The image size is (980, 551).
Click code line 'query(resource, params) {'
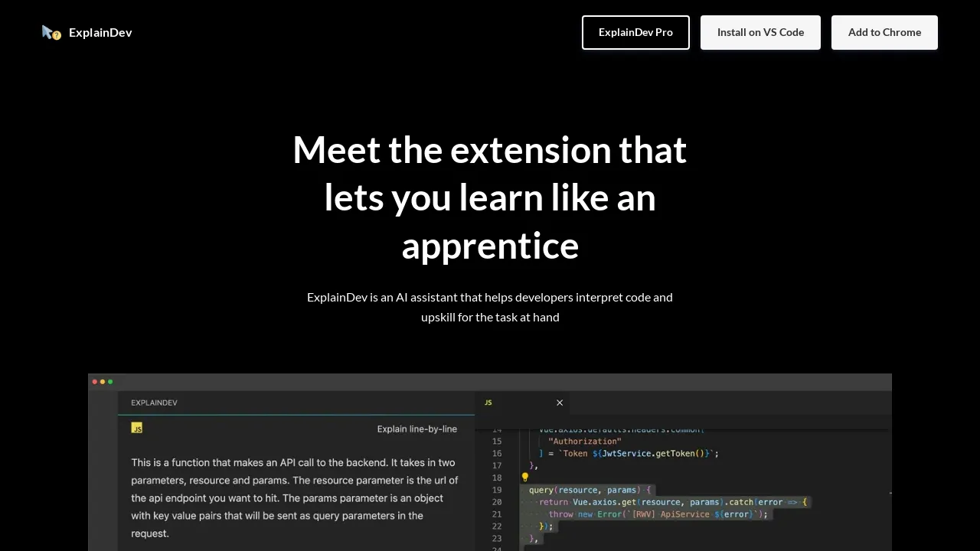click(x=590, y=490)
